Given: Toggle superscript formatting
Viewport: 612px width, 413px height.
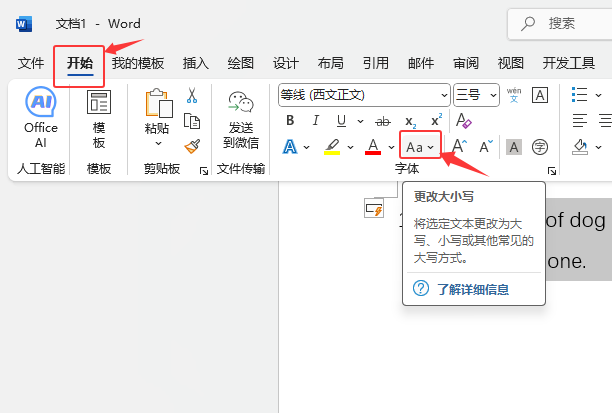Looking at the screenshot, I should [x=436, y=120].
